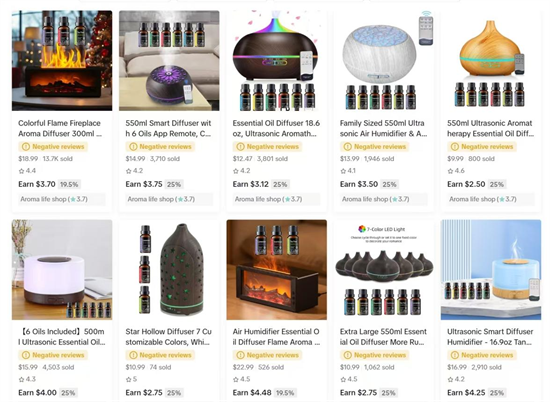Screen dimensions: 550x402
Task: Visit Aroma life shop under Earn $2.50
Action: (483, 199)
